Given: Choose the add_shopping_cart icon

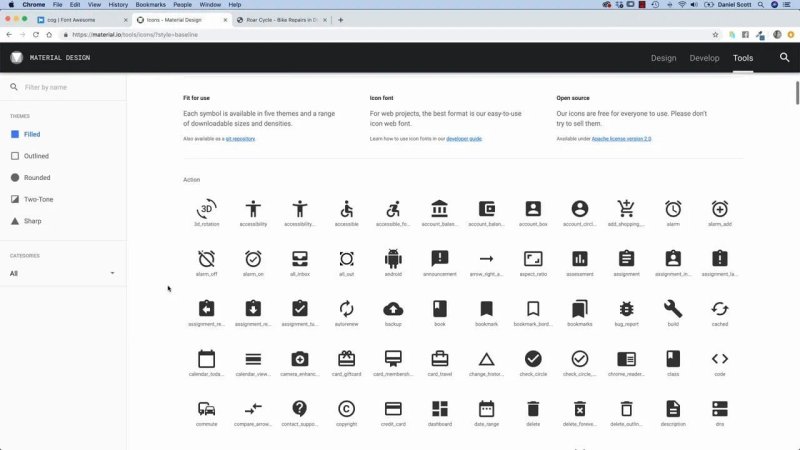Looking at the screenshot, I should [x=626, y=209].
